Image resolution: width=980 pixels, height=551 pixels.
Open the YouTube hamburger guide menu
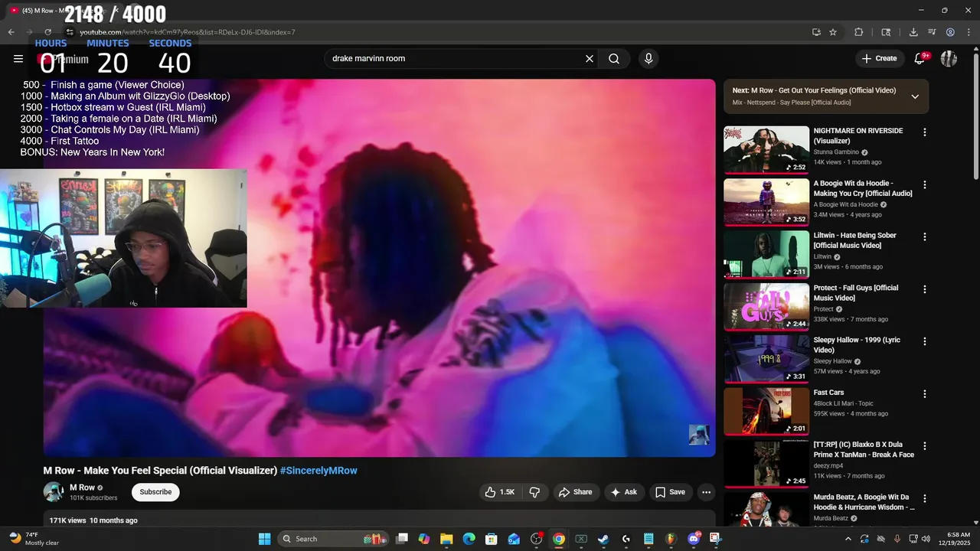[x=18, y=59]
